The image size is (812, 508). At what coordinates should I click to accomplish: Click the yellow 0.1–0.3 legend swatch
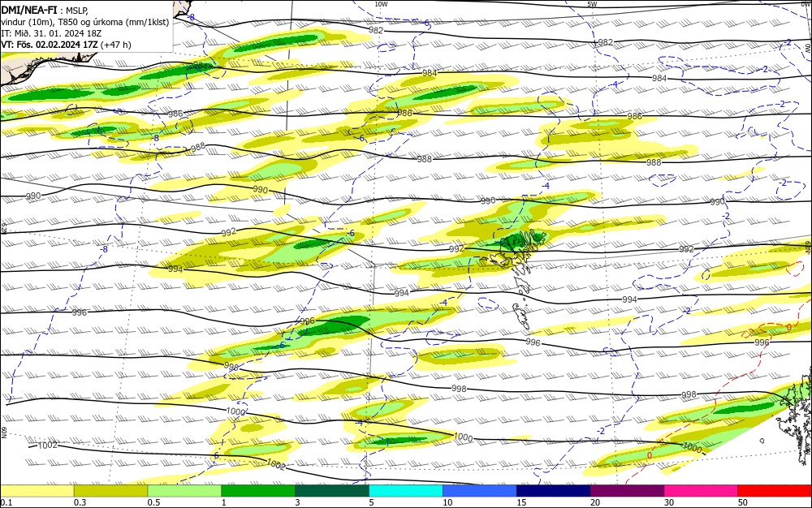pyautogui.click(x=37, y=491)
